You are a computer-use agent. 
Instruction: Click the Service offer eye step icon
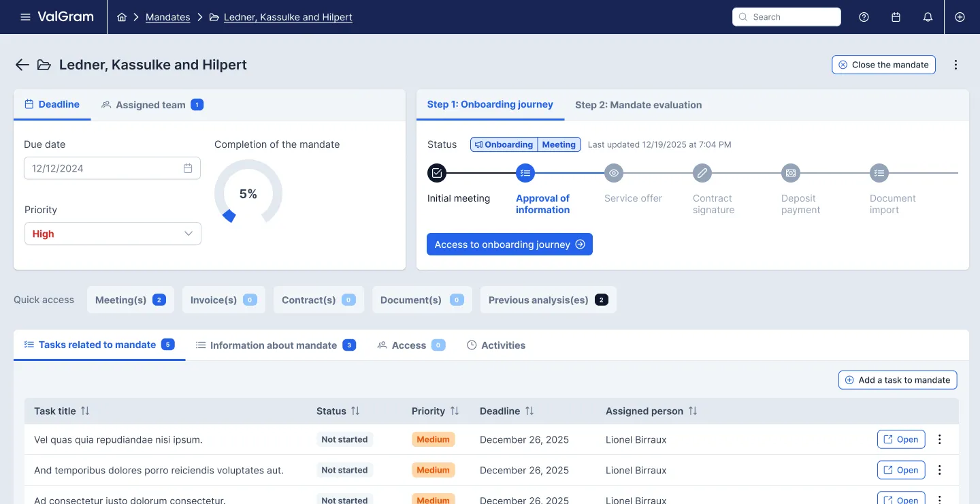613,173
